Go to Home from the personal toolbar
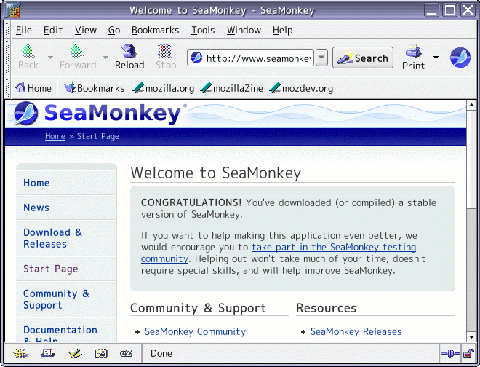Screen dimensions: 480x367 pyautogui.click(x=33, y=88)
